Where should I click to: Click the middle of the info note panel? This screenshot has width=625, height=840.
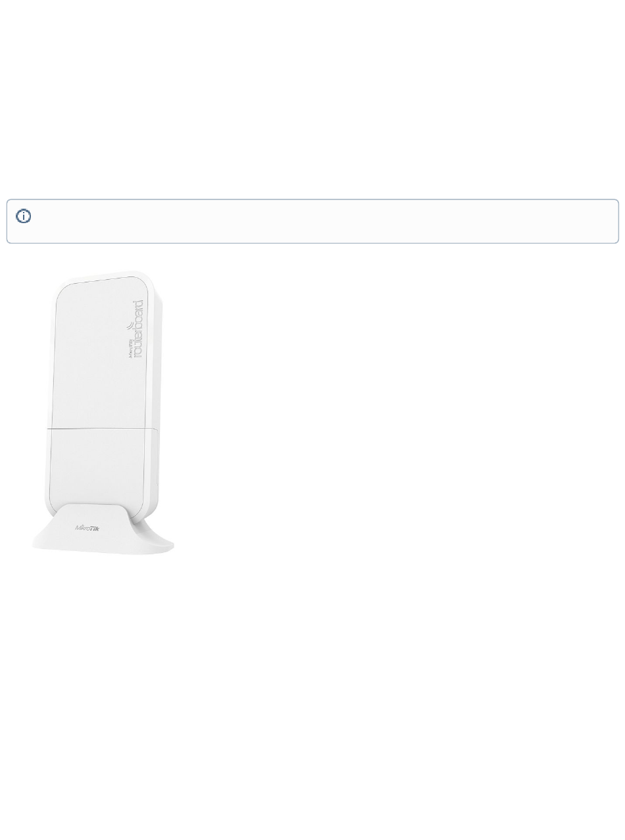point(312,221)
